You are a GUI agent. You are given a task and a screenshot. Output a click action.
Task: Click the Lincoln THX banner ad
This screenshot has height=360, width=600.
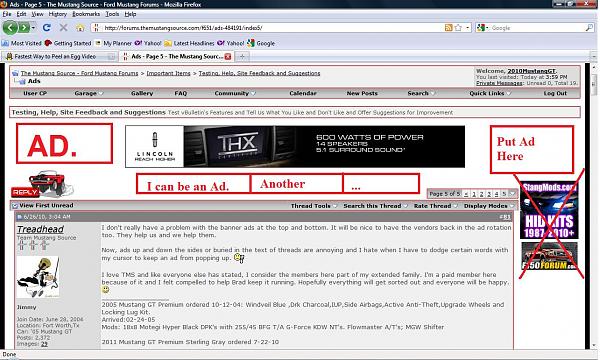[x=295, y=147]
